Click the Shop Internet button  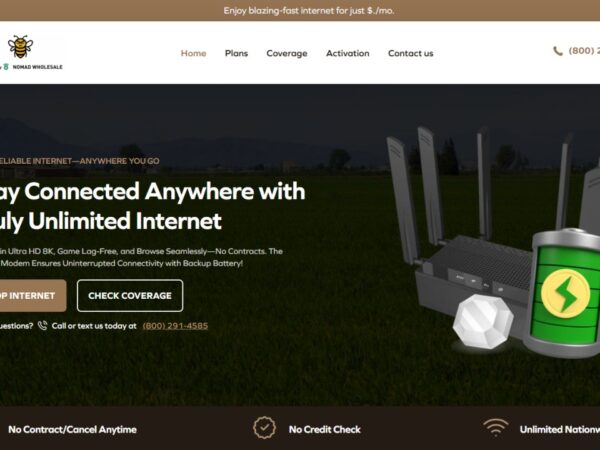[32, 295]
